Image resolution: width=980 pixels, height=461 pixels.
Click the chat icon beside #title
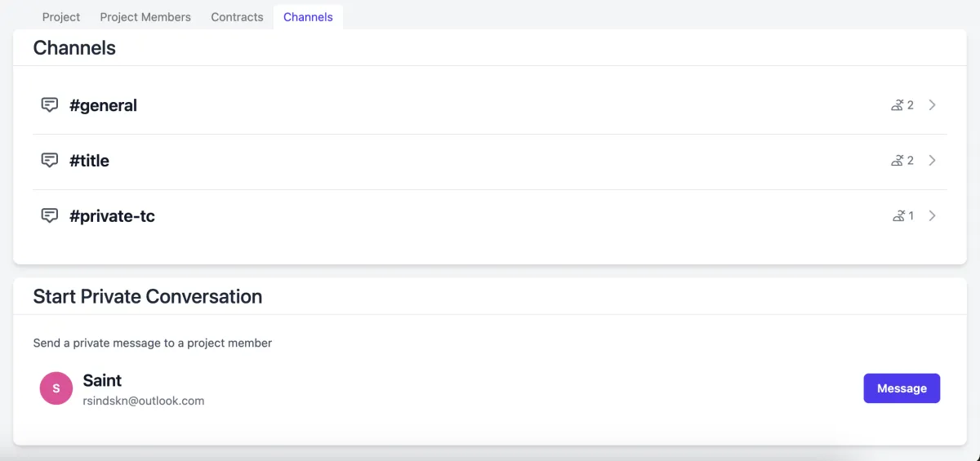(x=50, y=161)
